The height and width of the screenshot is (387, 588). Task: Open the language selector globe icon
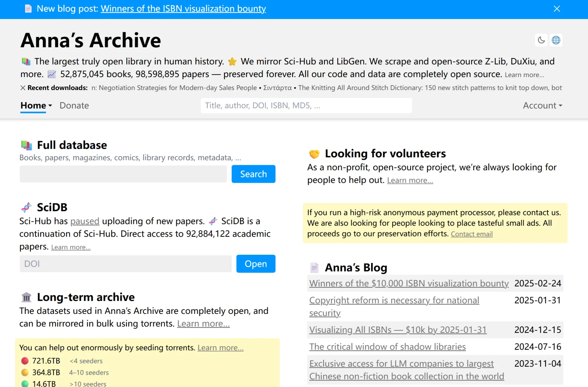click(556, 40)
